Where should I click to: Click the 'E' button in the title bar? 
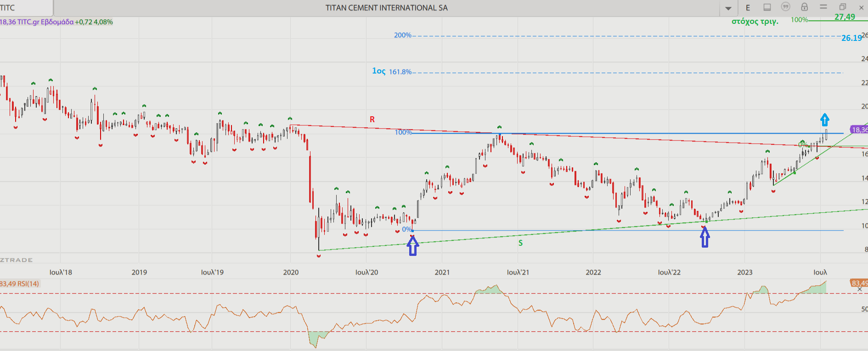pos(748,7)
